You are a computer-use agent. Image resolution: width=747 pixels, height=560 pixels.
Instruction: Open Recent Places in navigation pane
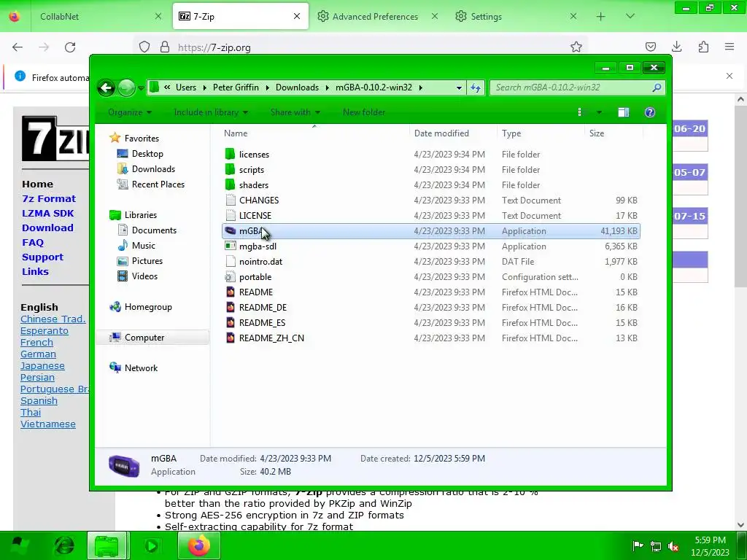coord(158,184)
